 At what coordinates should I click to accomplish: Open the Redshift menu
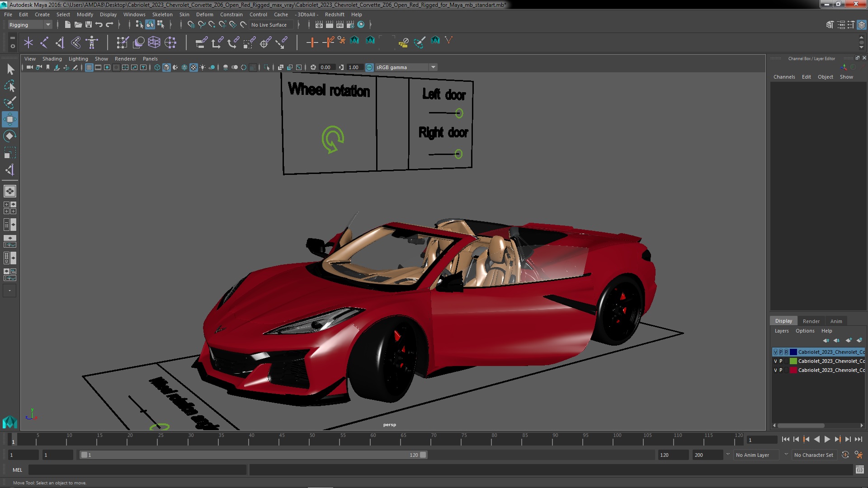coord(335,14)
